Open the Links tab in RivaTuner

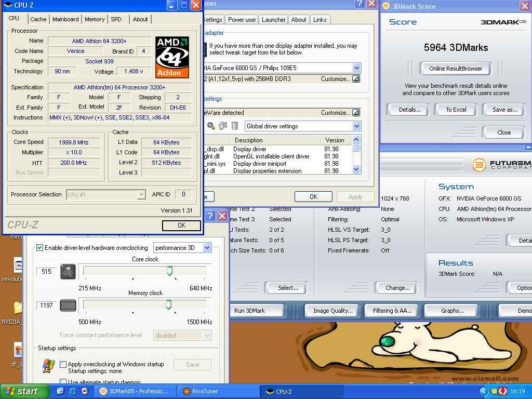pyautogui.click(x=320, y=20)
